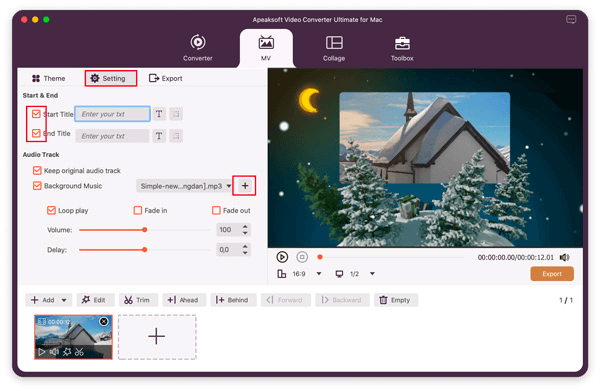The image size is (600, 391).
Task: Insert a clip with the Ahead button
Action: [x=184, y=300]
